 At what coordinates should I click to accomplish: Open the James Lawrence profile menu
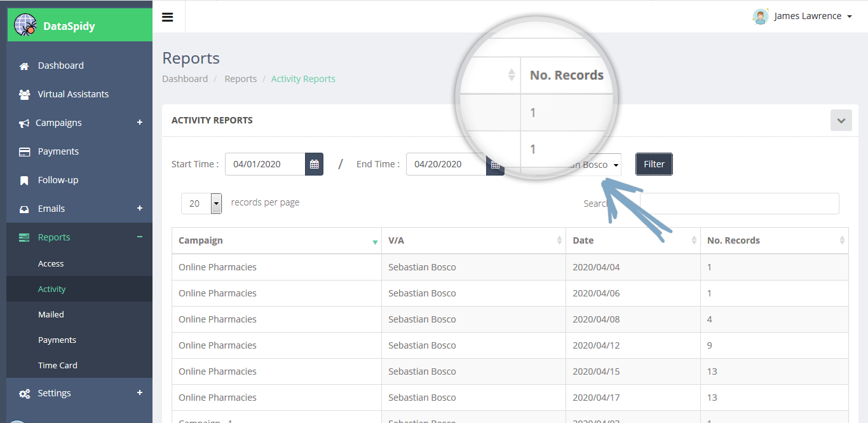803,16
